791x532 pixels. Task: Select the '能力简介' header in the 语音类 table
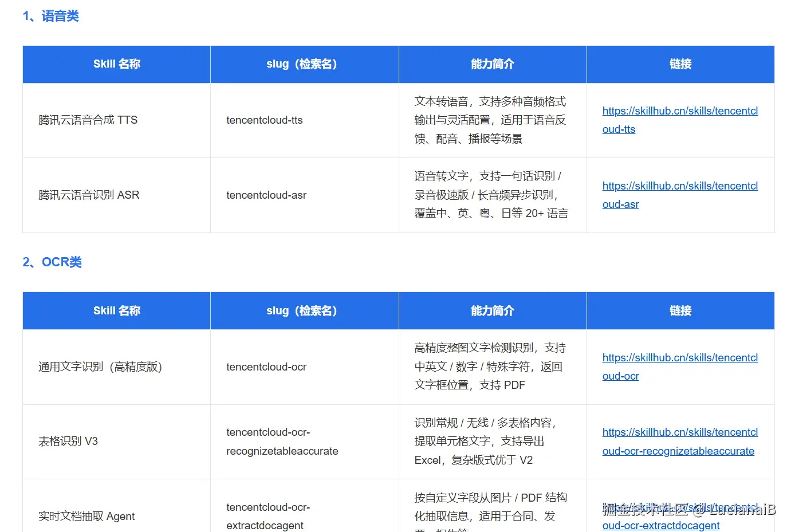click(493, 64)
